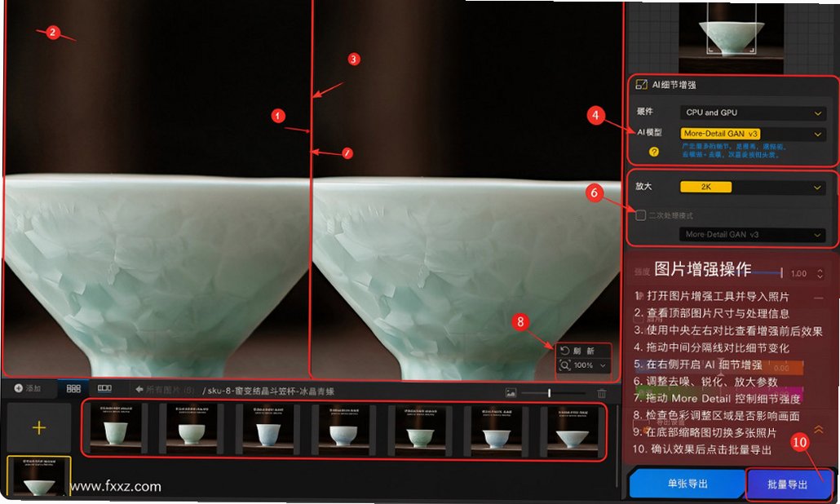Click the 添加 add-image button
The image size is (840, 504).
(27, 388)
